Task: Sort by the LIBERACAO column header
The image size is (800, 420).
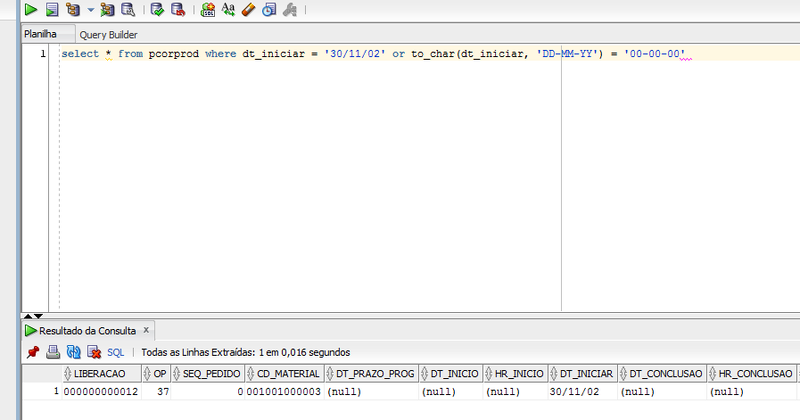Action: [102, 374]
